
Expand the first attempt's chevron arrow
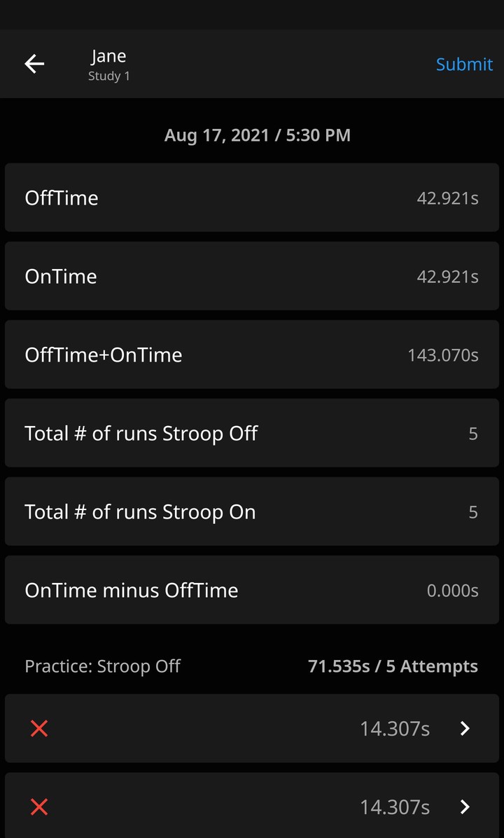[x=465, y=729]
